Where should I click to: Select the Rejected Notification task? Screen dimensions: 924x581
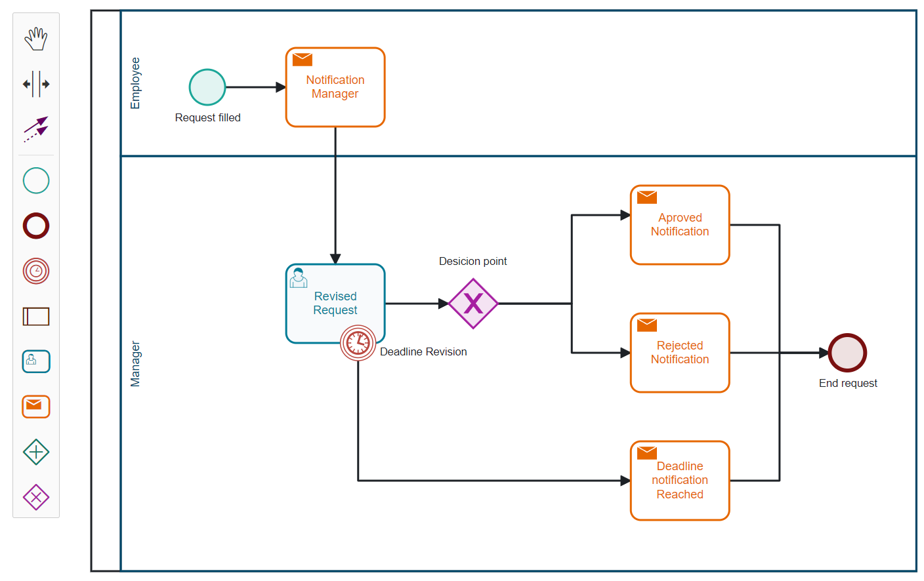(x=680, y=353)
